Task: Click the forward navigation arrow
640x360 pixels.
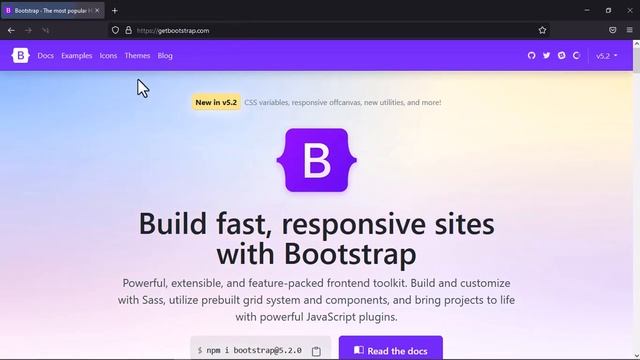Action: pos(28,31)
